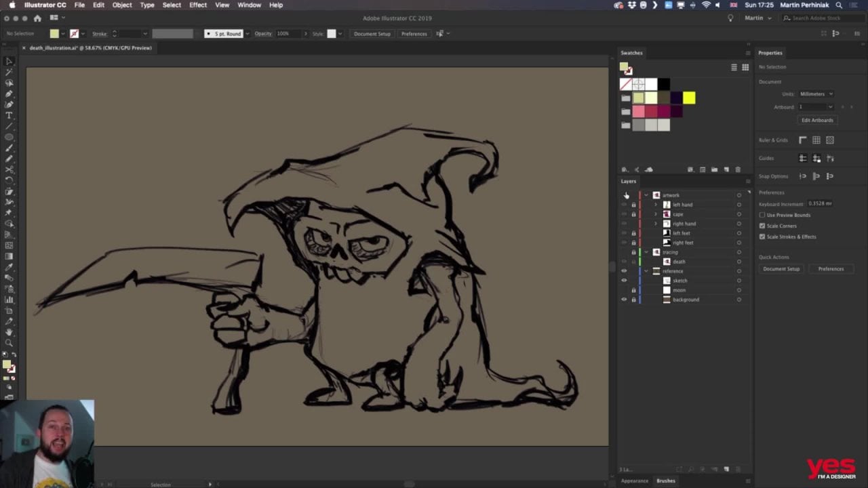Image resolution: width=868 pixels, height=488 pixels.
Task: Uncheck Scale Strokes & Effects
Action: tap(762, 237)
